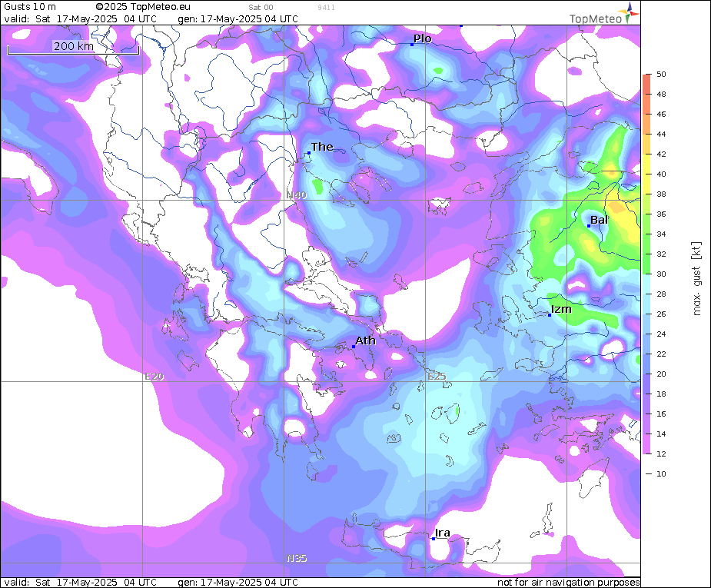This screenshot has height=588, width=711.
Task: Click the "E25" longitude grid label
Action: 437,377
